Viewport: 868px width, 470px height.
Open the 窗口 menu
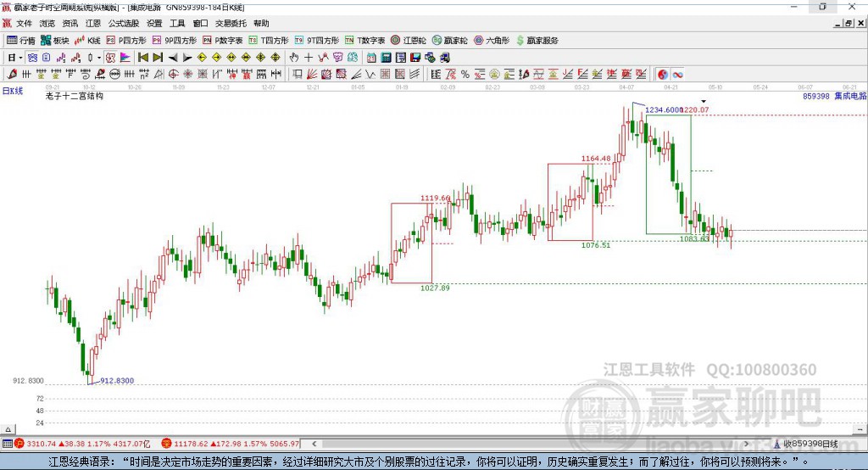click(200, 23)
